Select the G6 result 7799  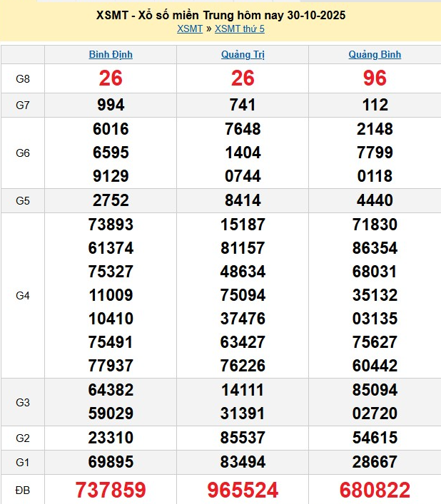[x=375, y=153]
